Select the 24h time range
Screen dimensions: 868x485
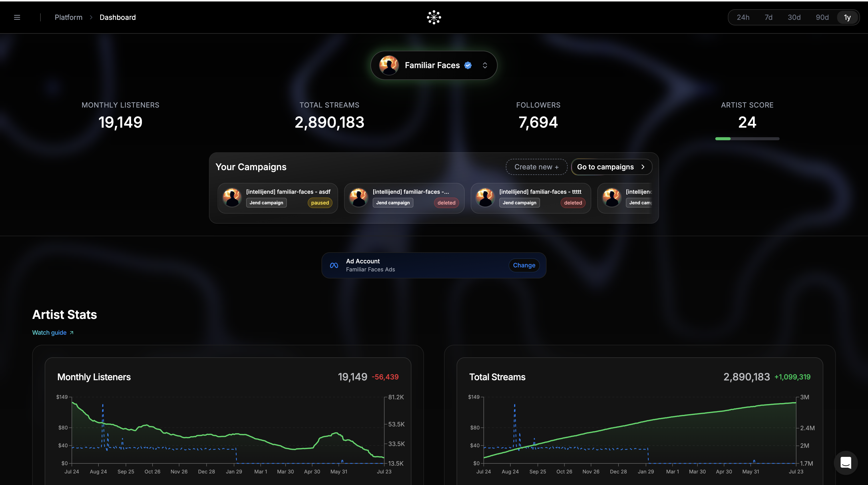743,17
